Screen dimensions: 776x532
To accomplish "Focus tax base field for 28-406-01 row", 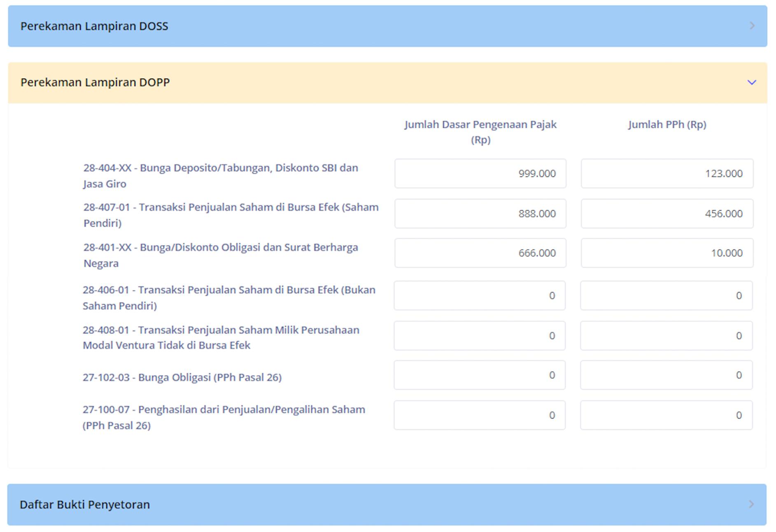I will tap(479, 295).
